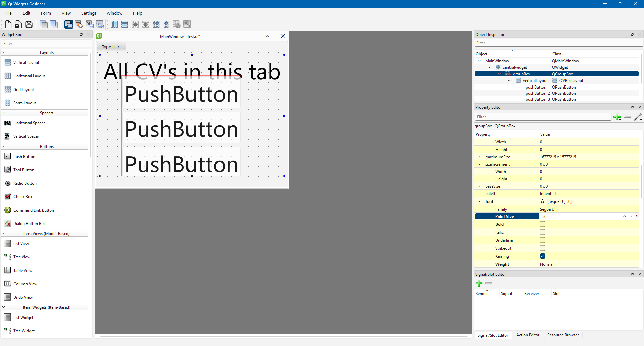The image size is (644, 346).
Task: Click the New form toolbar icon
Action: pos(8,24)
